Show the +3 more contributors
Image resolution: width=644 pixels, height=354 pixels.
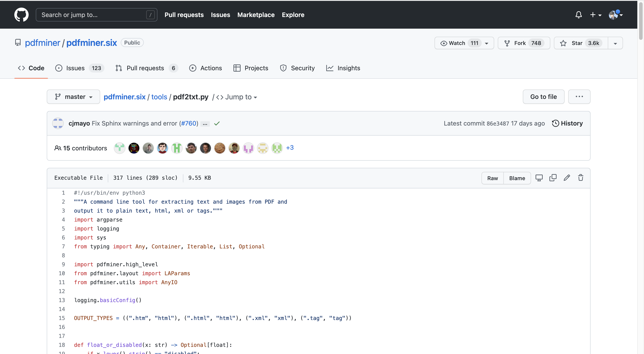click(290, 148)
